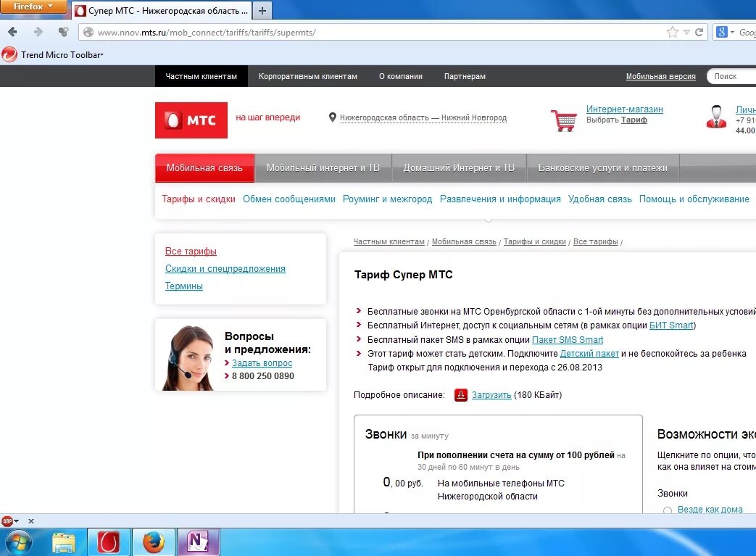Click the Задать вопрос link

coord(262,363)
